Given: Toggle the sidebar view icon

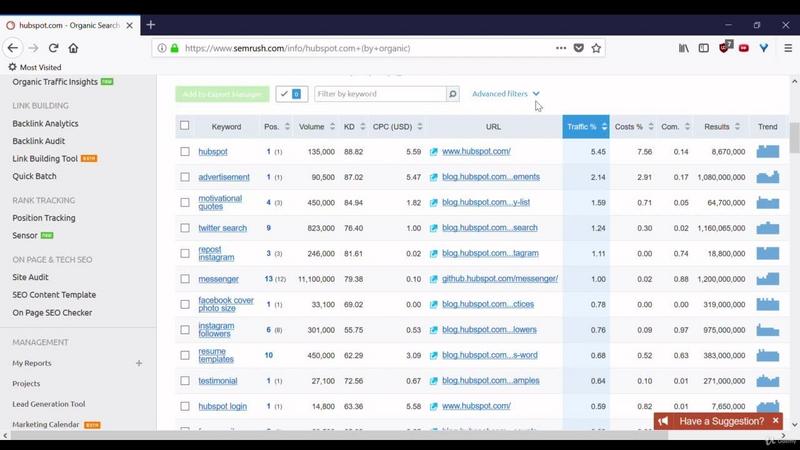Looking at the screenshot, I should 704,48.
